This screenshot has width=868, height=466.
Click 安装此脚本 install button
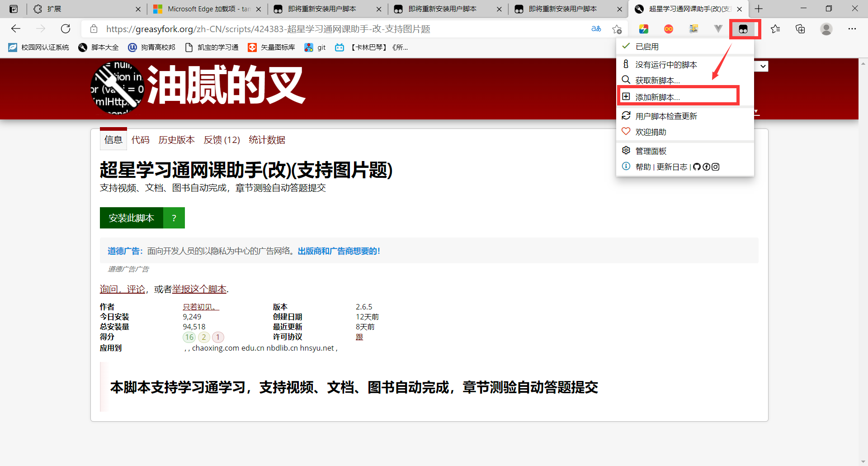coord(131,218)
